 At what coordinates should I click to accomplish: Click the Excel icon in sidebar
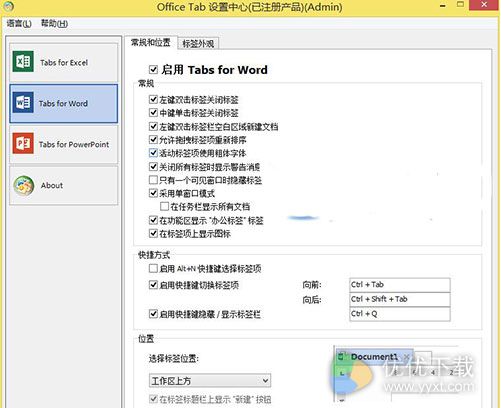(23, 62)
